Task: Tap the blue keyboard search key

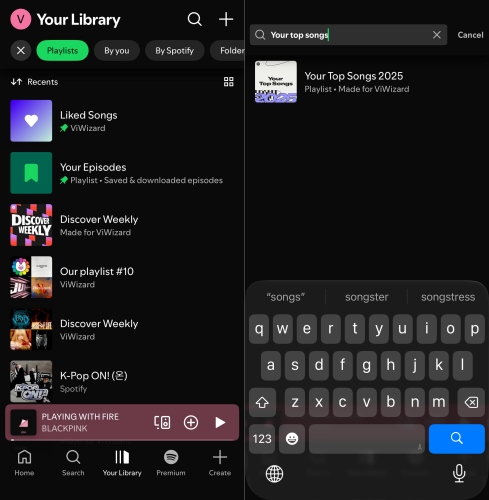Action: point(457,439)
